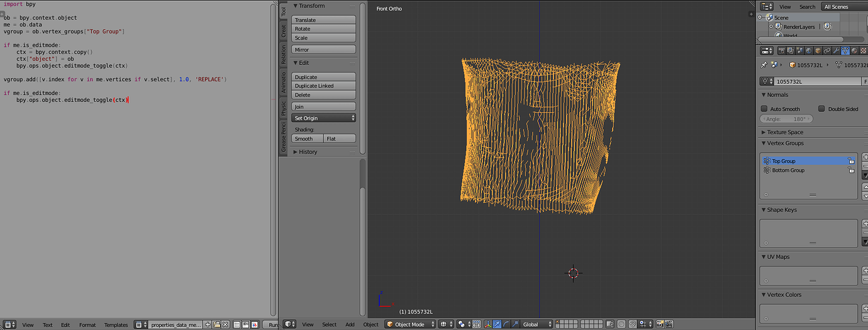Viewport: 868px width, 330px height.
Task: Add a vertex color layer with plus
Action: pyautogui.click(x=865, y=309)
